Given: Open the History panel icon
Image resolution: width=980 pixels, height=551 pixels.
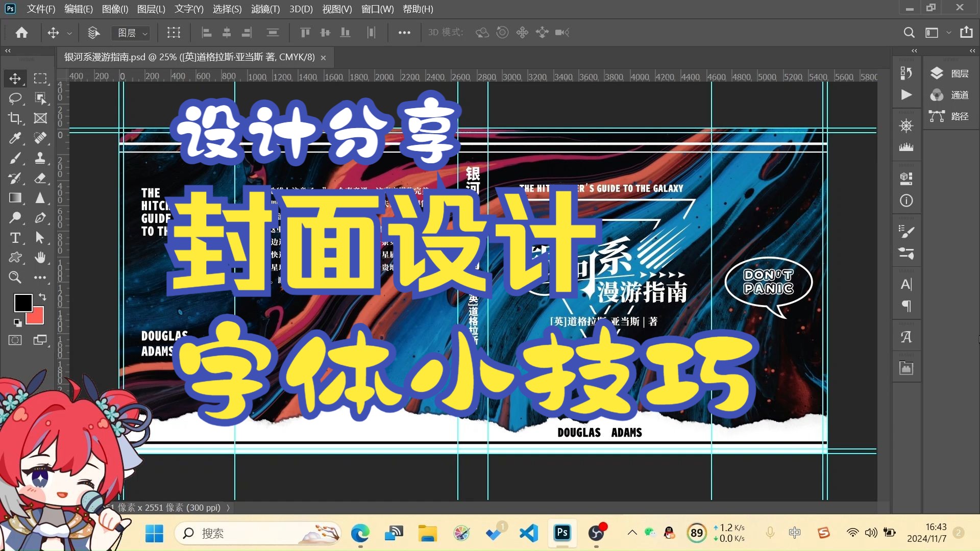Looking at the screenshot, I should point(906,73).
